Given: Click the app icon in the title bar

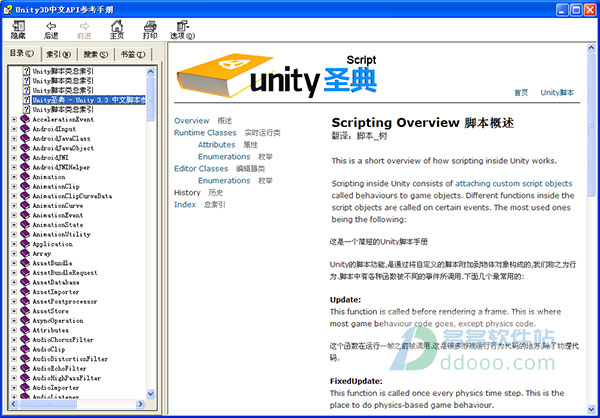Looking at the screenshot, I should [x=7, y=10].
